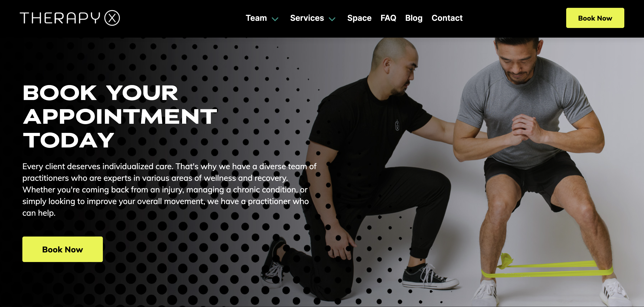Open the Contact page link
This screenshot has width=644, height=307.
[x=447, y=18]
